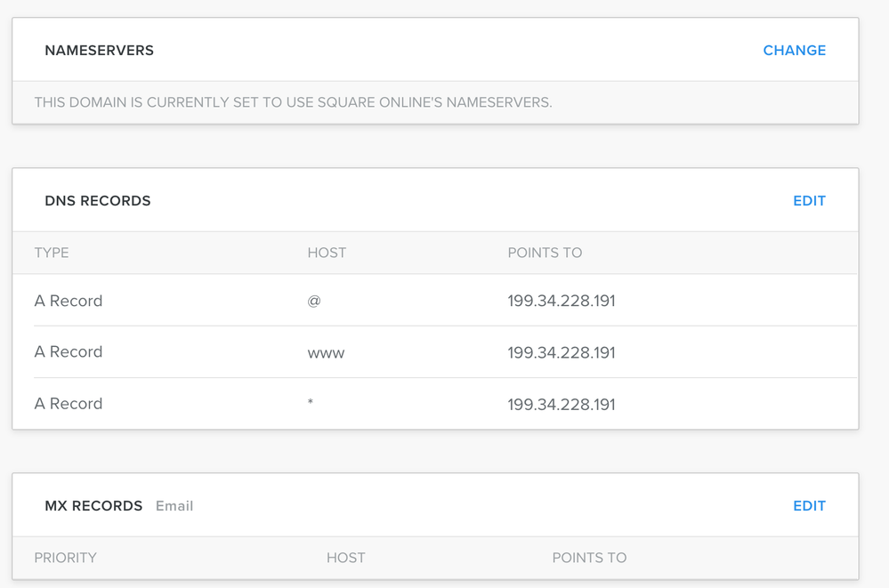The image size is (889, 588).
Task: Click the TYPE column header
Action: 52,253
